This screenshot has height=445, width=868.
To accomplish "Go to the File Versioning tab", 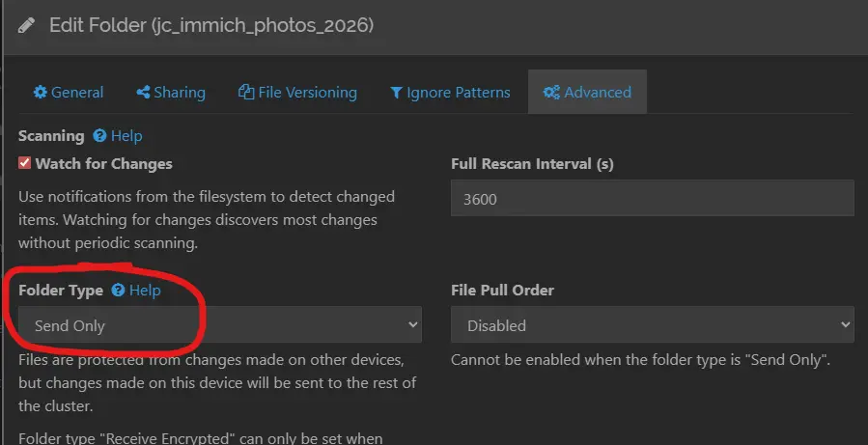I will pyautogui.click(x=298, y=93).
